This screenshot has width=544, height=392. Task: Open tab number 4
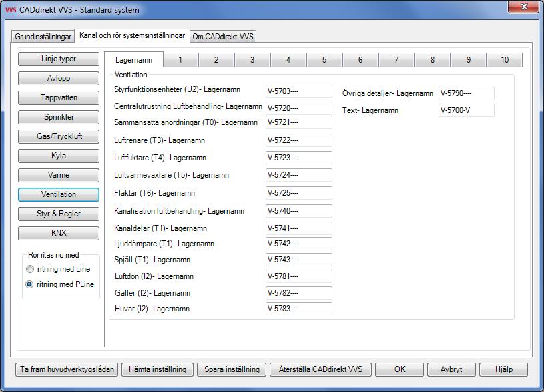(288, 60)
